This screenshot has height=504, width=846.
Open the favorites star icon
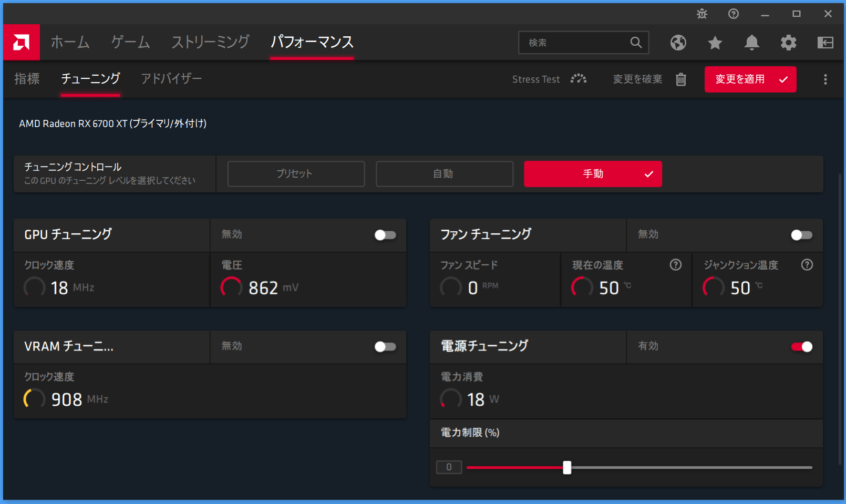coord(715,43)
